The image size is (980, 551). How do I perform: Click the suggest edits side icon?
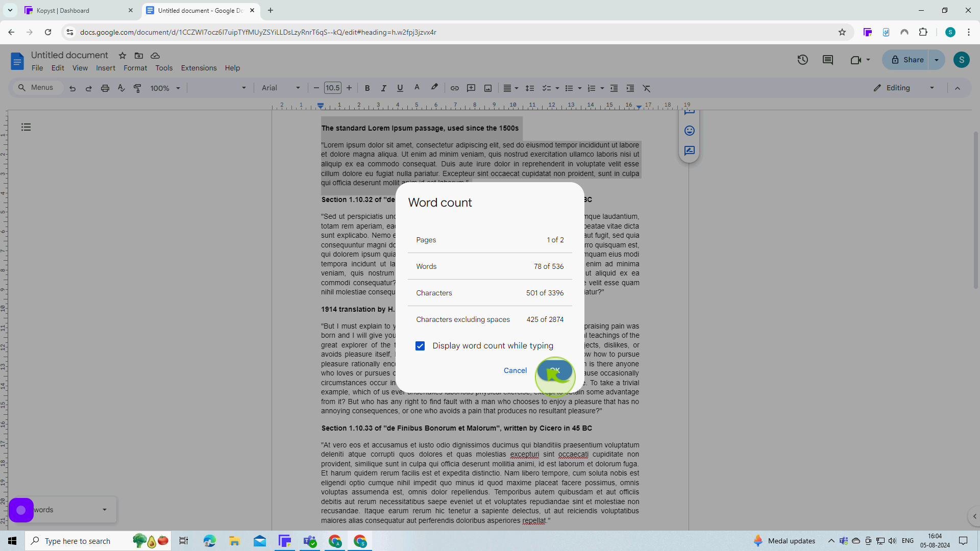(690, 151)
